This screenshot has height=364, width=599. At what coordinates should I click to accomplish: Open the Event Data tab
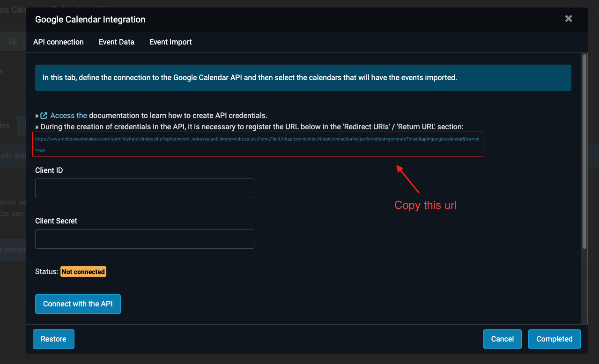point(117,42)
